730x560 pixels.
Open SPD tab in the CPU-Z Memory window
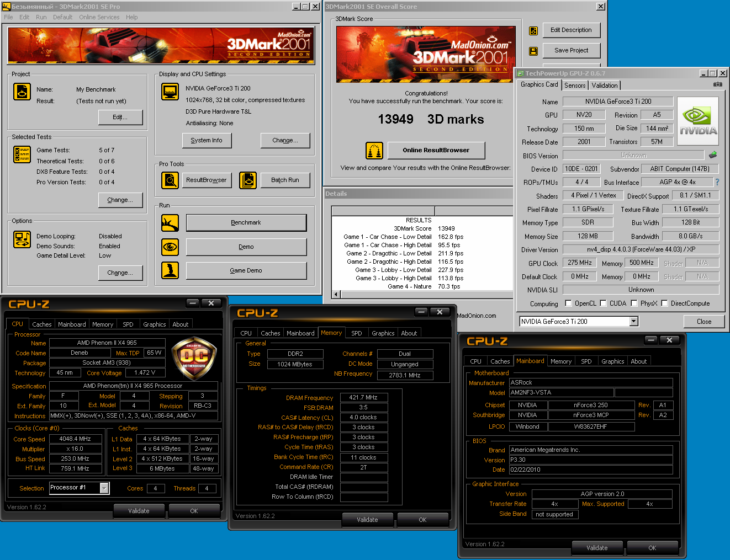click(357, 333)
